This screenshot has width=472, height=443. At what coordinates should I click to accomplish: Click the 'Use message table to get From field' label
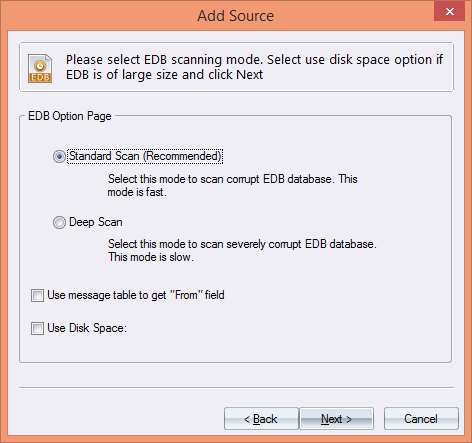pyautogui.click(x=136, y=295)
